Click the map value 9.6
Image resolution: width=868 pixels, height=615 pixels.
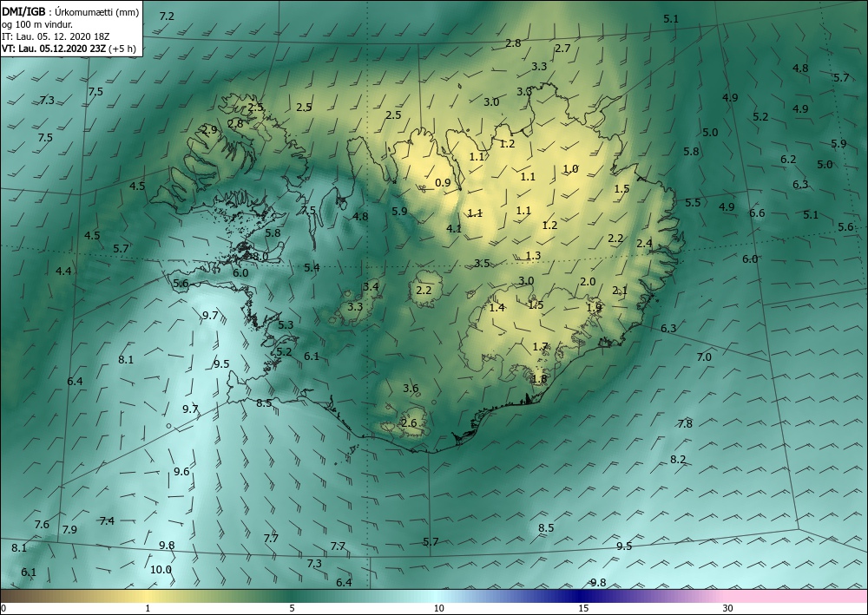tap(181, 471)
